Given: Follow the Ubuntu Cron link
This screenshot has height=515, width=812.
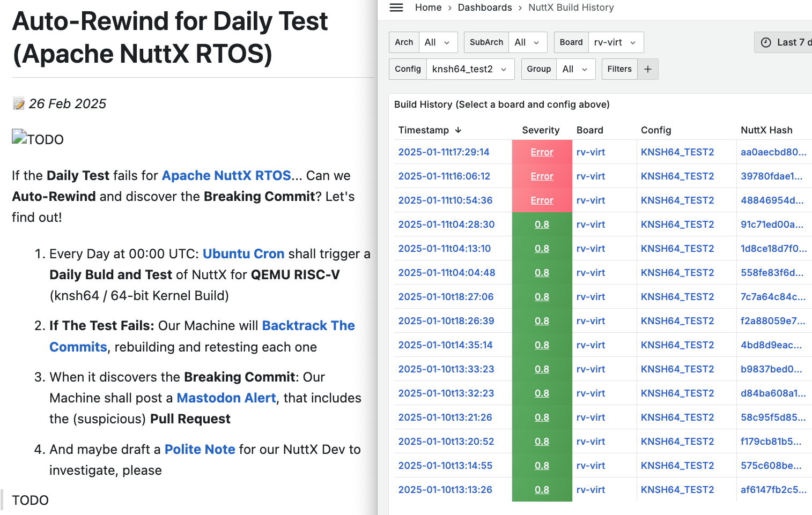Looking at the screenshot, I should point(243,253).
